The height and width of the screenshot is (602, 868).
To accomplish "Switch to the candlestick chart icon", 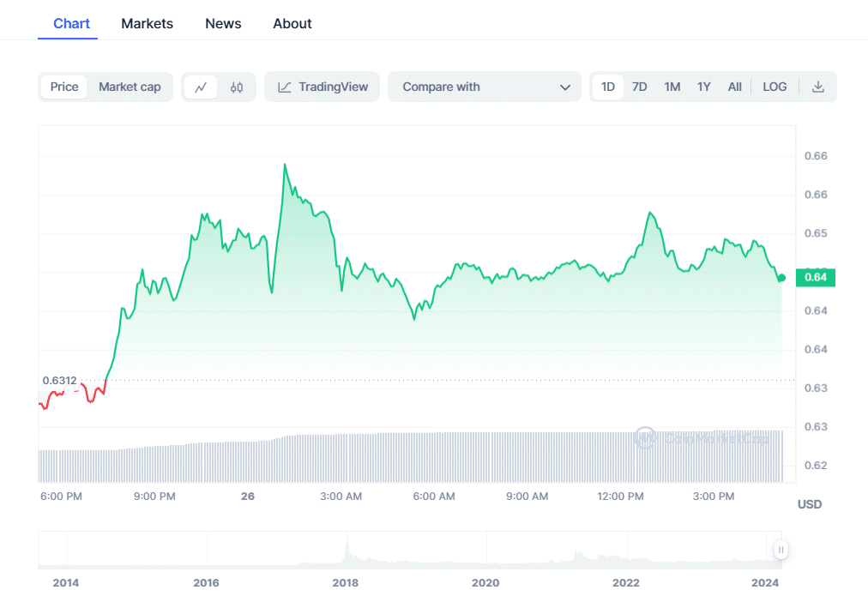I will (237, 87).
